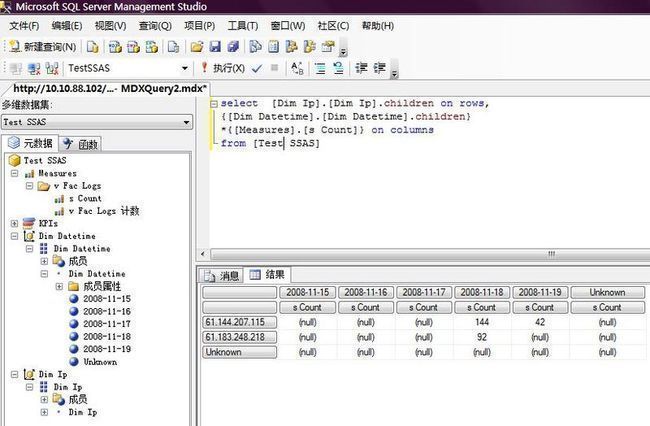
Task: Select the Test SSAS cube root node
Action: coord(45,160)
